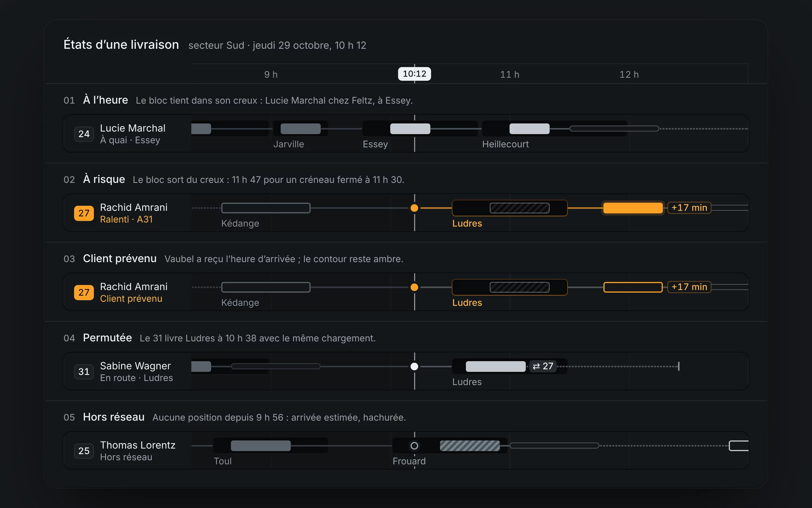
Task: Click white position dot in Sabine Wagner row
Action: (414, 366)
